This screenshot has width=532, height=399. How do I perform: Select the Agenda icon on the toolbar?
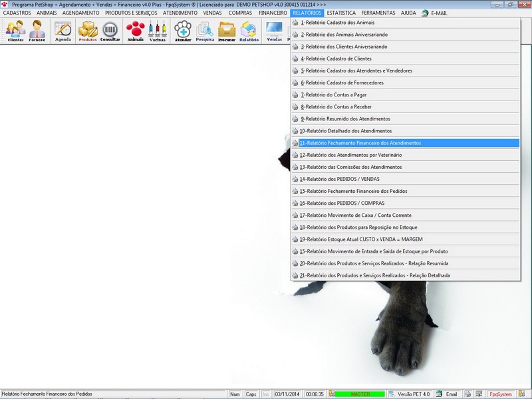[x=62, y=30]
